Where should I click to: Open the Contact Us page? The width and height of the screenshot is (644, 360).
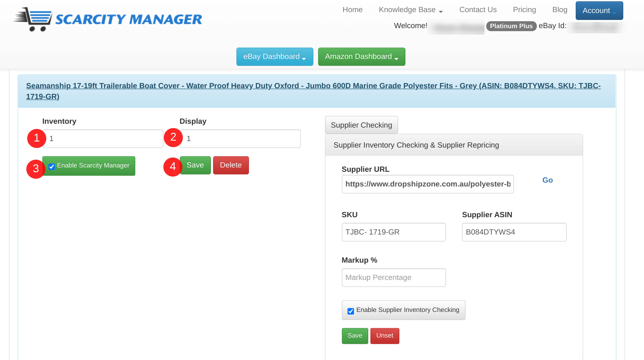478,10
